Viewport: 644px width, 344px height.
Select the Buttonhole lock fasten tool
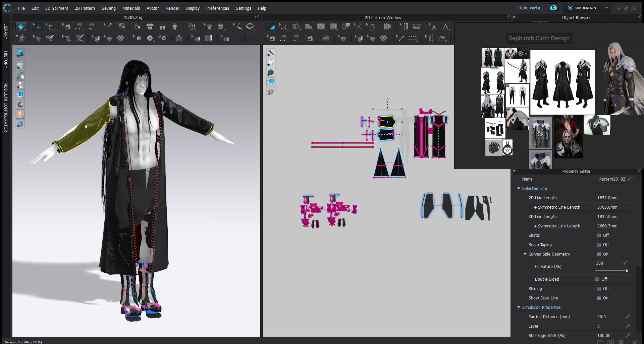(x=163, y=39)
